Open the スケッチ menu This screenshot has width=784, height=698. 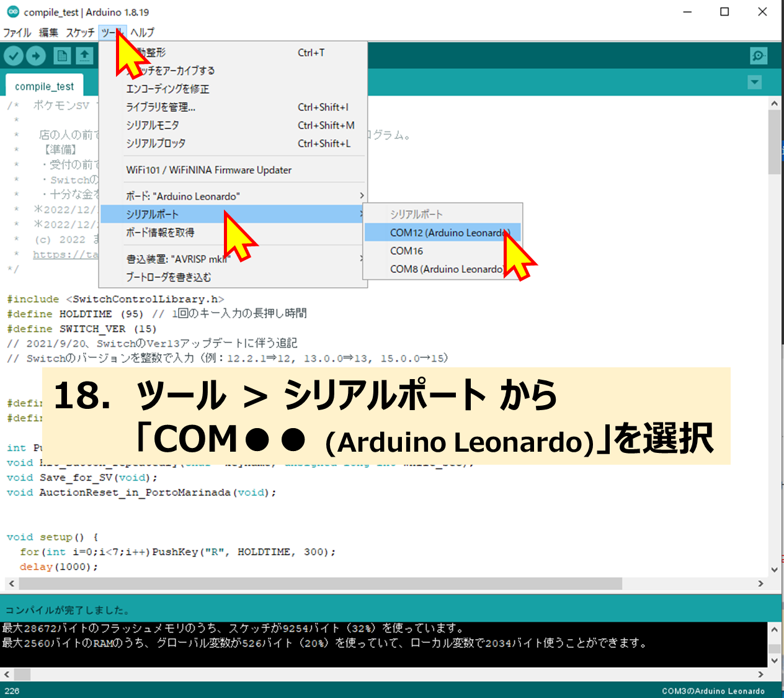click(x=80, y=32)
